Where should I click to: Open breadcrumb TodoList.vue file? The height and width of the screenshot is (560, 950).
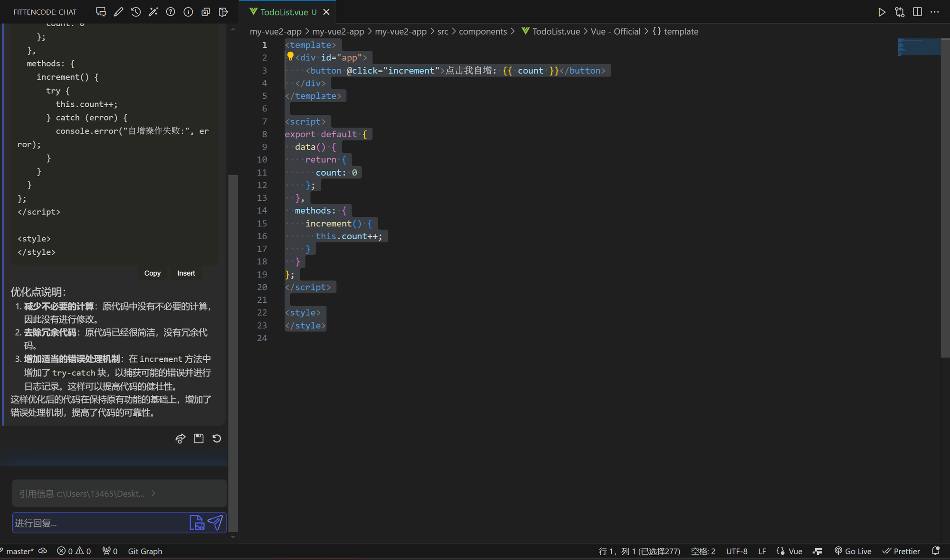[551, 31]
